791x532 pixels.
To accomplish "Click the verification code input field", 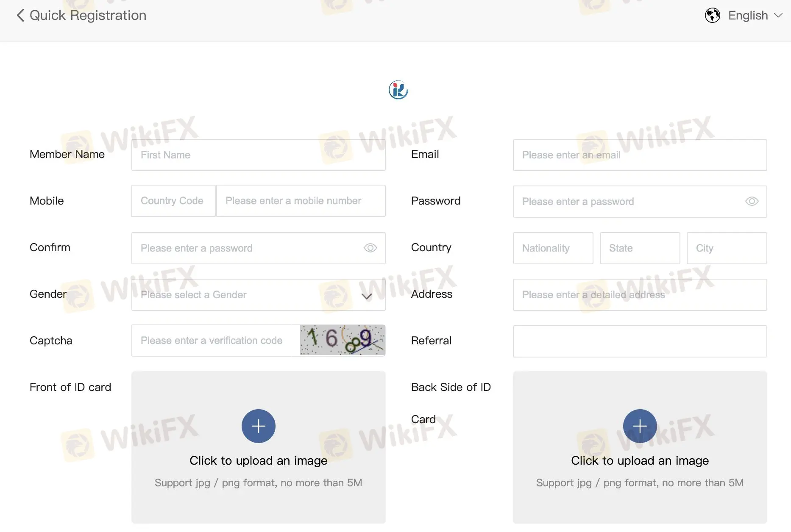I will (216, 341).
